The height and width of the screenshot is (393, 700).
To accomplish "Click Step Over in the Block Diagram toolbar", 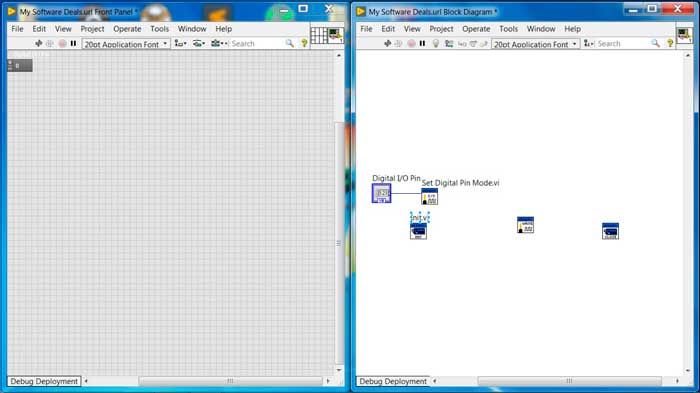I will [x=473, y=43].
